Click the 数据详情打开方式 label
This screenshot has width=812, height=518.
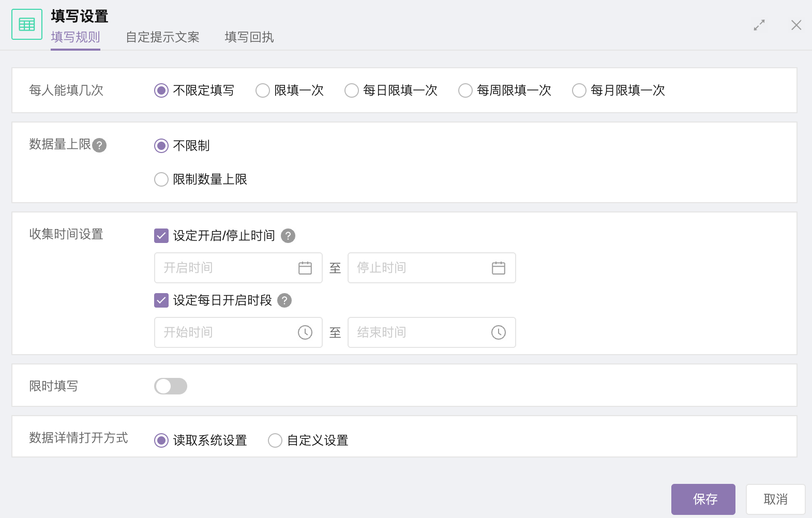click(79, 438)
